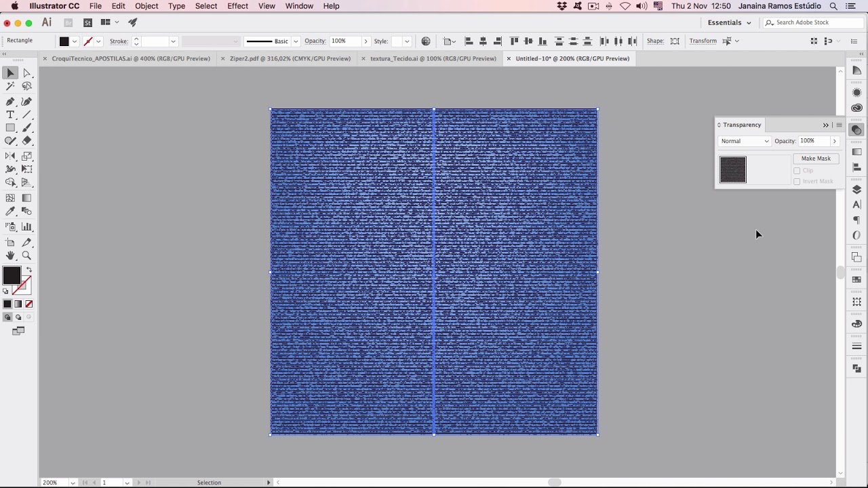
Task: Click the Opacity label in Transparency panel
Action: 785,141
